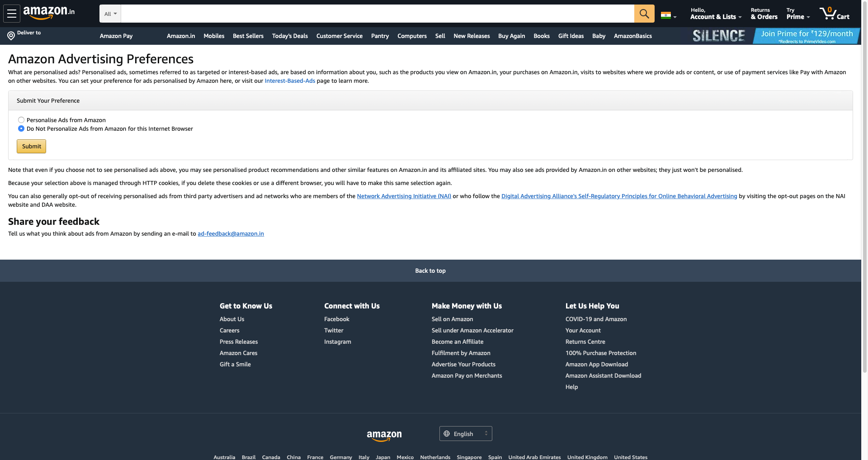
Task: Click the Submit button
Action: point(32,146)
